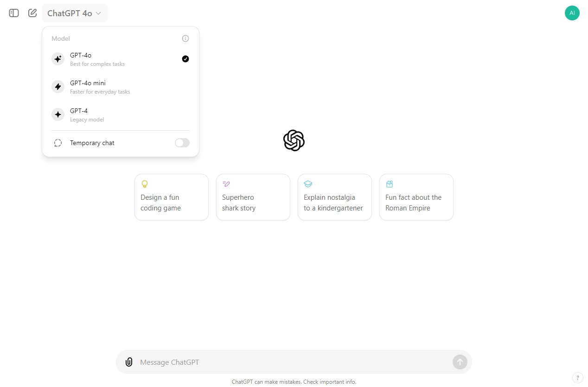
Task: Click the GPT-4o selected checkmark
Action: pos(185,59)
